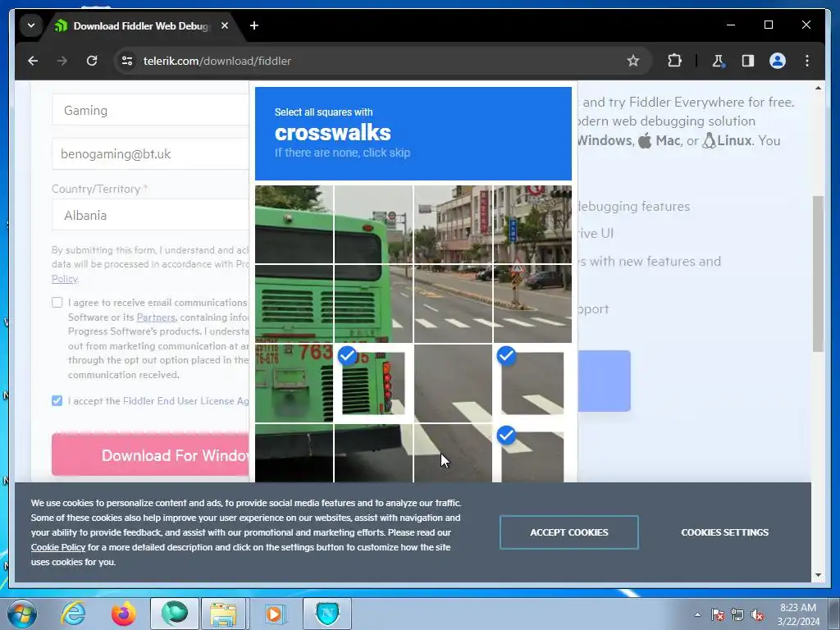Screen dimensions: 840x630
Task: Click the address bar URL
Action: (217, 61)
